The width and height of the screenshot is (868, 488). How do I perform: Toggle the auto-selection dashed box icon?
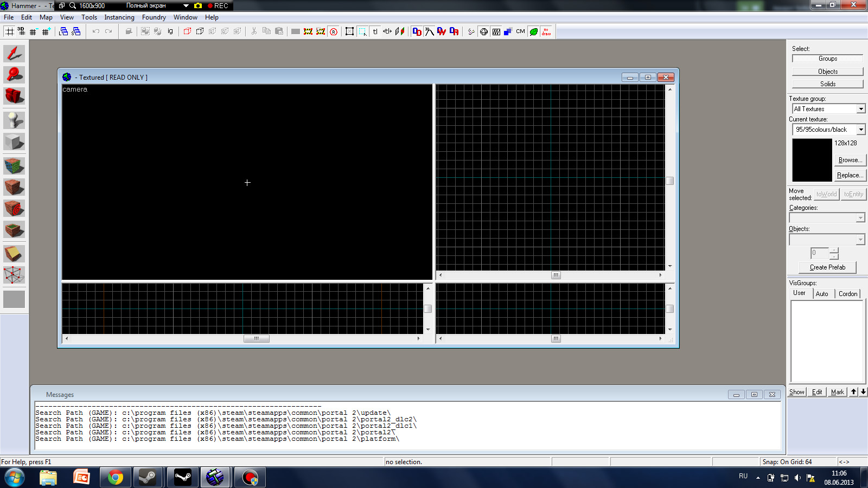tap(362, 31)
